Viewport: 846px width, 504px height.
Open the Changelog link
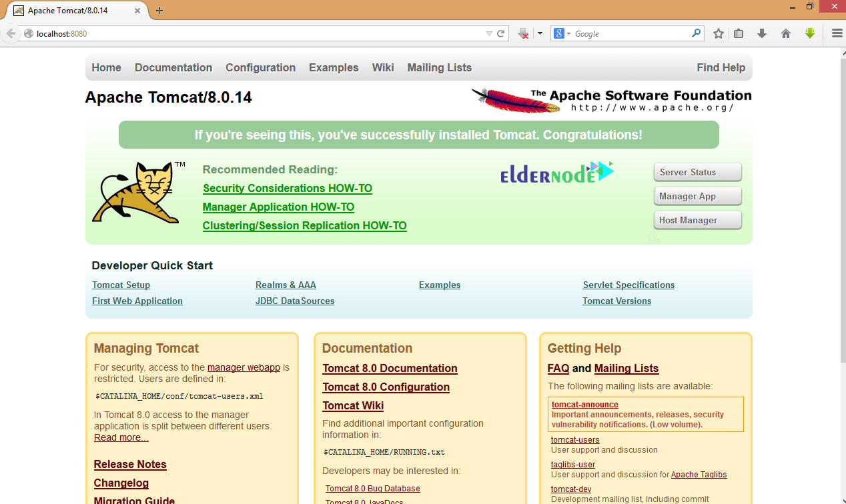point(121,483)
